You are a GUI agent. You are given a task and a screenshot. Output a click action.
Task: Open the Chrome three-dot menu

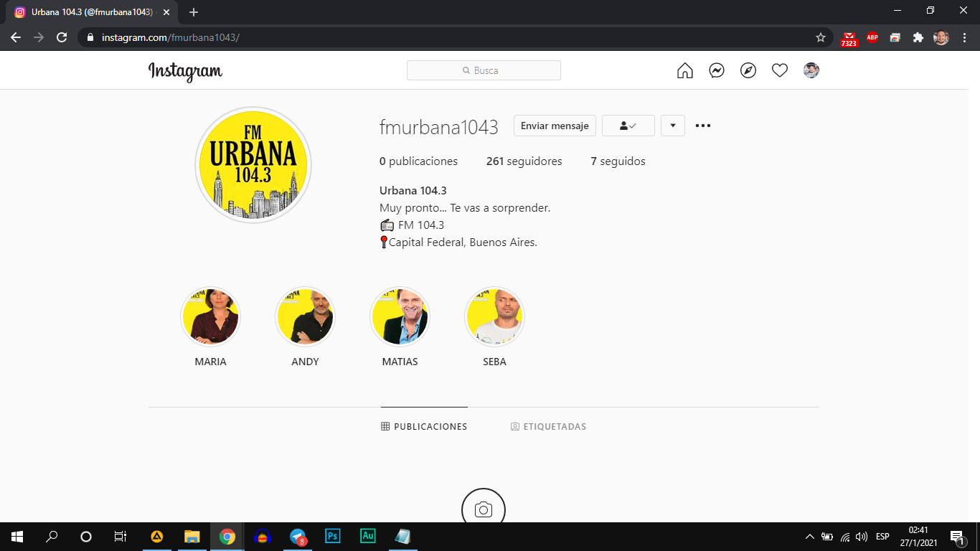pos(964,37)
